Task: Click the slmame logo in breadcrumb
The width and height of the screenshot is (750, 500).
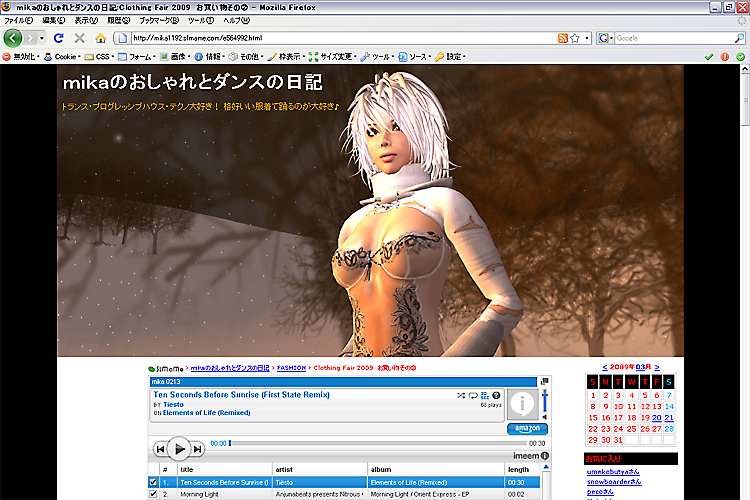Action: pyautogui.click(x=165, y=368)
